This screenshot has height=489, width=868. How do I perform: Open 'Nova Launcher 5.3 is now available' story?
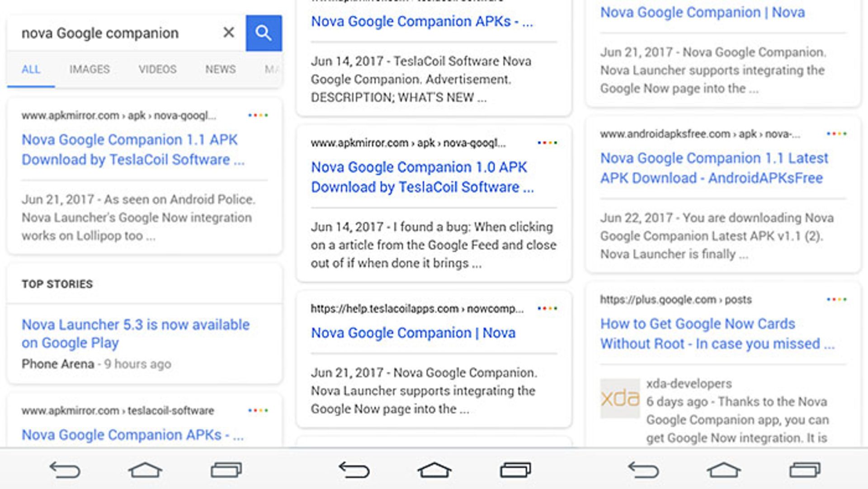(x=136, y=333)
